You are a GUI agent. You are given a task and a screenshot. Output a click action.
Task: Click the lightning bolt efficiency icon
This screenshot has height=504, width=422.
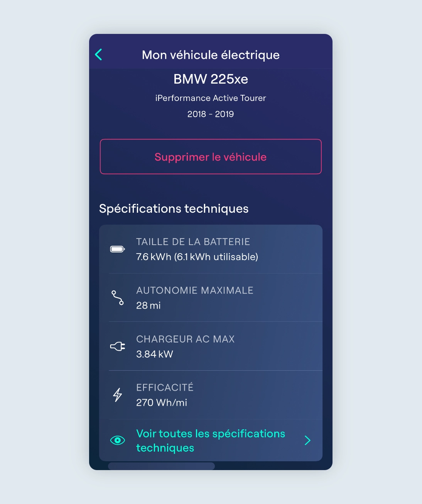(x=118, y=395)
